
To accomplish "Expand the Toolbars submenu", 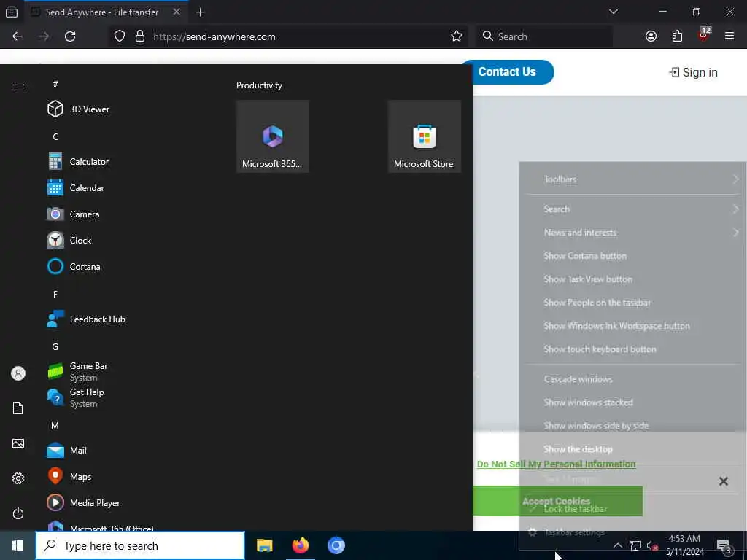I will tap(632, 179).
